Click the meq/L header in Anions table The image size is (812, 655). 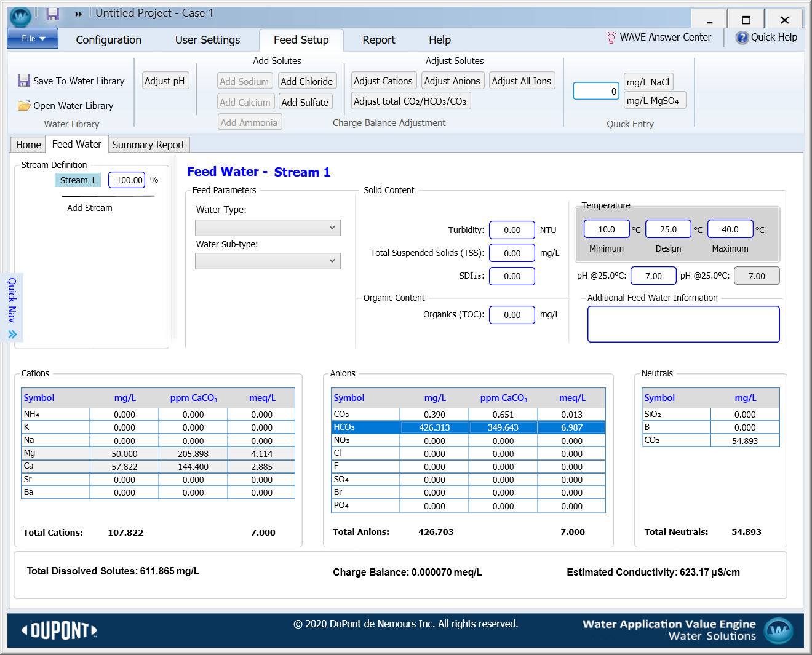coord(572,398)
